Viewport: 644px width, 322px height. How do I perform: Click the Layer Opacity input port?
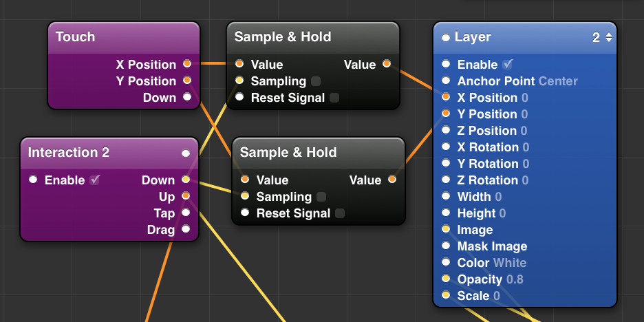[446, 279]
